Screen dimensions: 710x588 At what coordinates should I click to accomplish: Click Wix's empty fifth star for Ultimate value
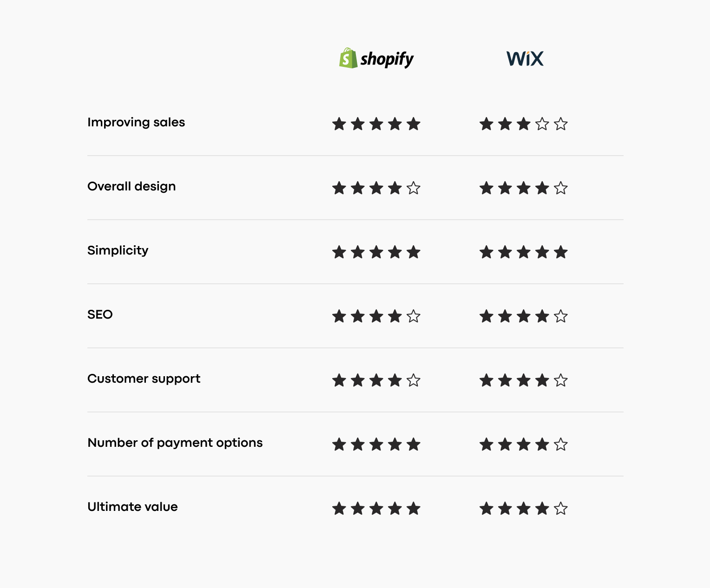click(x=561, y=509)
